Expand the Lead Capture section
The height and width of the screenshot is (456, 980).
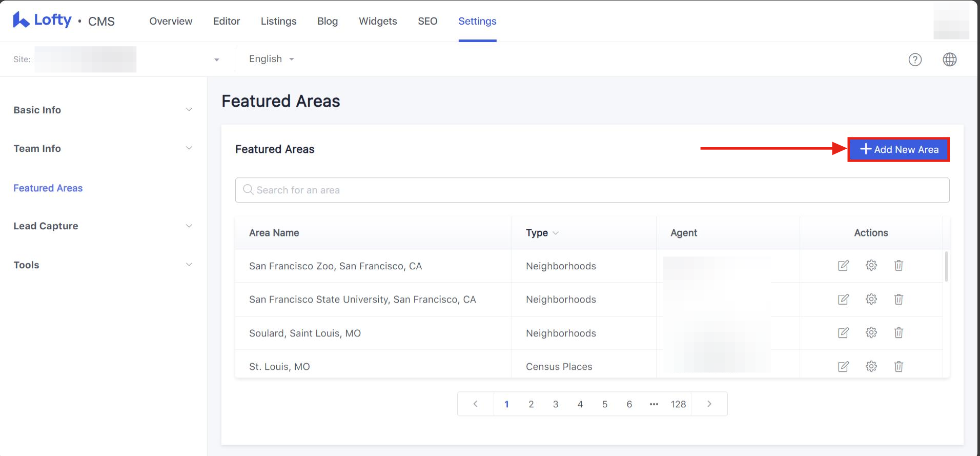click(x=103, y=226)
